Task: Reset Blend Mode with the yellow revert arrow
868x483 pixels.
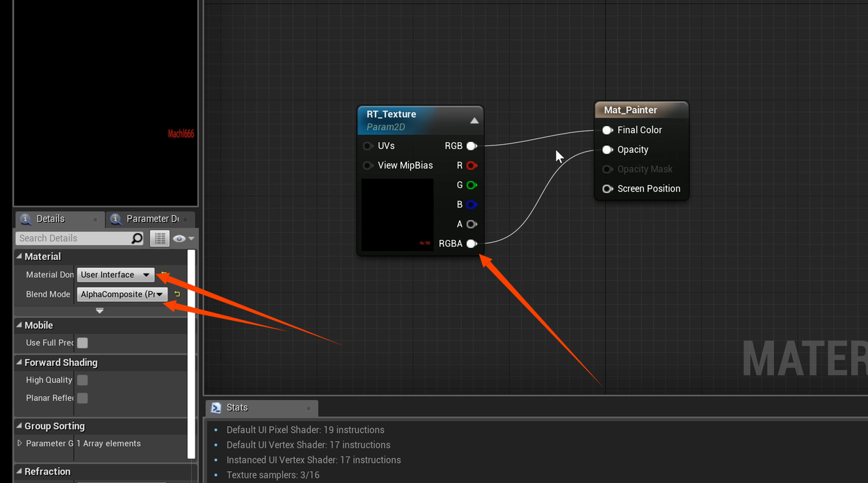Action: (179, 294)
